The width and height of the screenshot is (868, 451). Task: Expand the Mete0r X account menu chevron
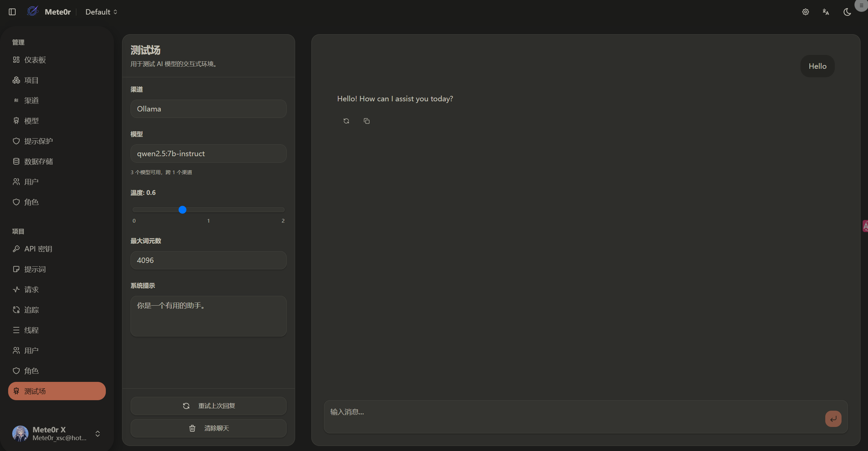(98, 434)
